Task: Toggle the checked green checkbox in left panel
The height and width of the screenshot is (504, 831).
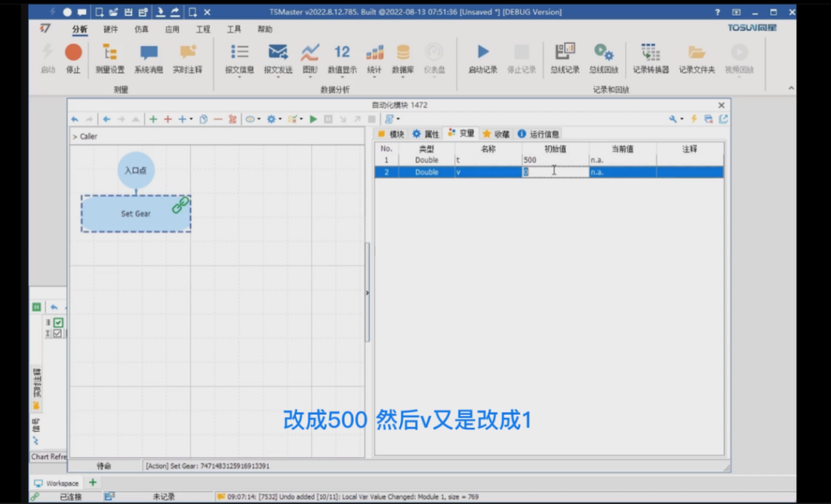Action: click(x=58, y=322)
